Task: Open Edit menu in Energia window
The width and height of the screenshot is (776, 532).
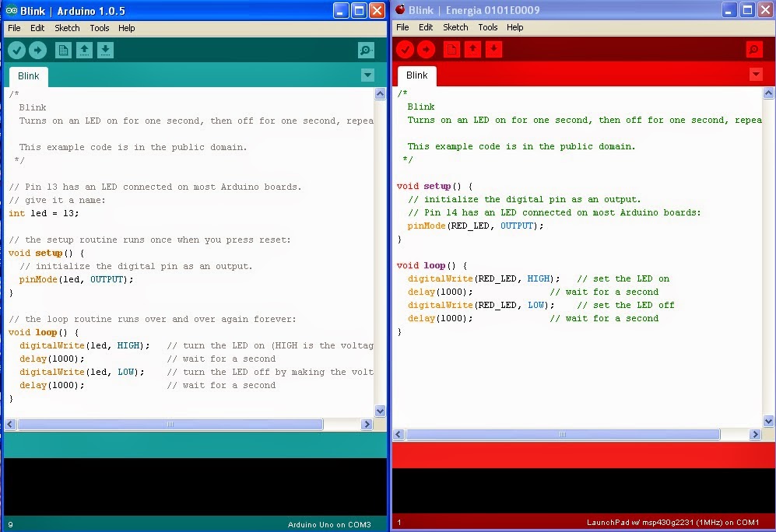Action: click(x=426, y=27)
